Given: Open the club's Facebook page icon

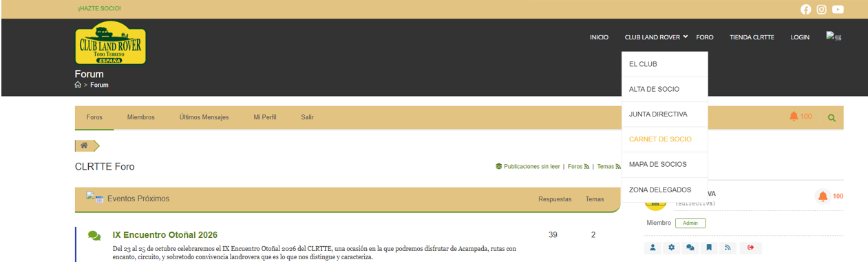Looking at the screenshot, I should [805, 10].
